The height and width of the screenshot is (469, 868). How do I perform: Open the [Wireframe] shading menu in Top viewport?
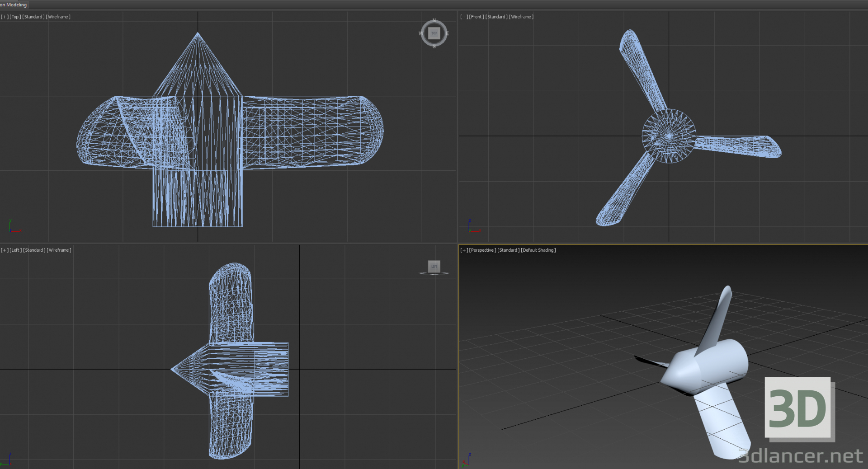tap(58, 17)
